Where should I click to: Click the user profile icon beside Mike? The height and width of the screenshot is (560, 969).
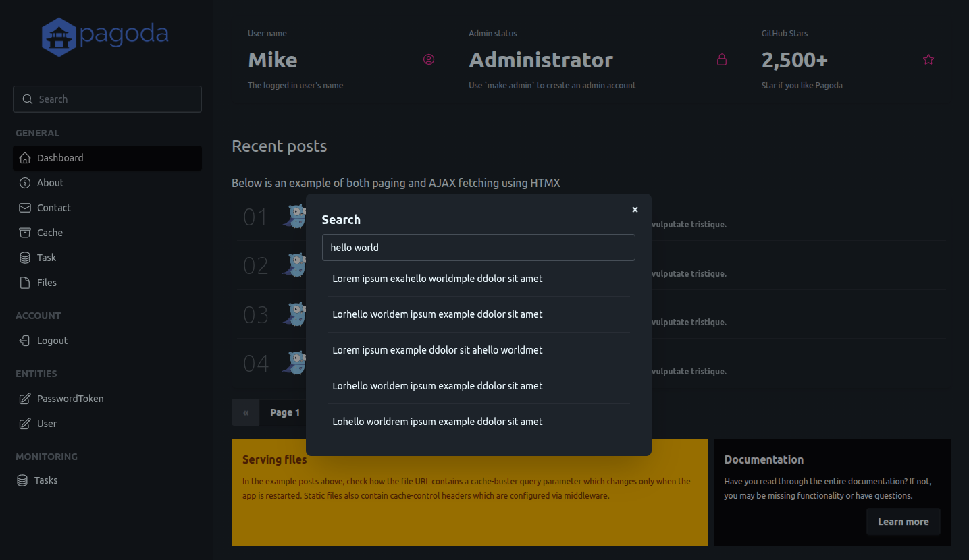tap(429, 59)
